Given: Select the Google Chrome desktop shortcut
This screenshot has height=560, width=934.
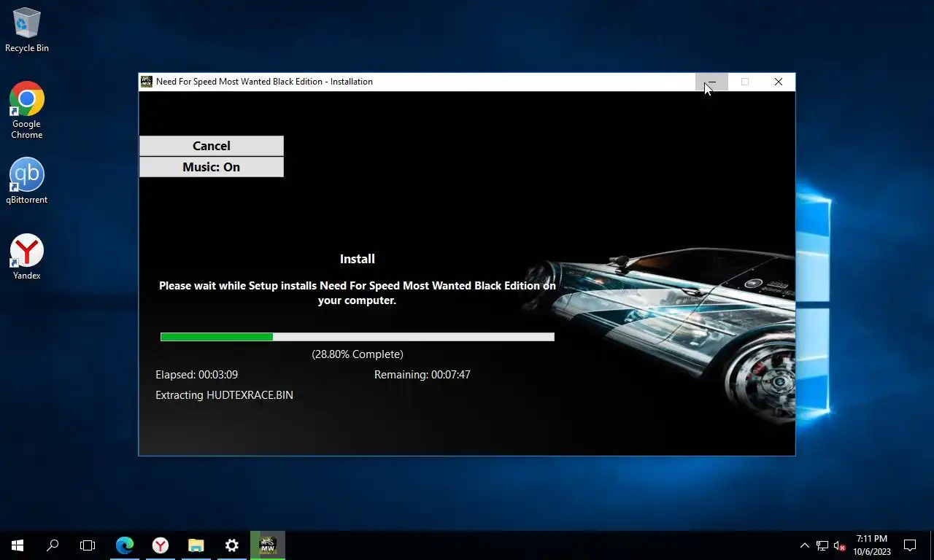Looking at the screenshot, I should [27, 110].
